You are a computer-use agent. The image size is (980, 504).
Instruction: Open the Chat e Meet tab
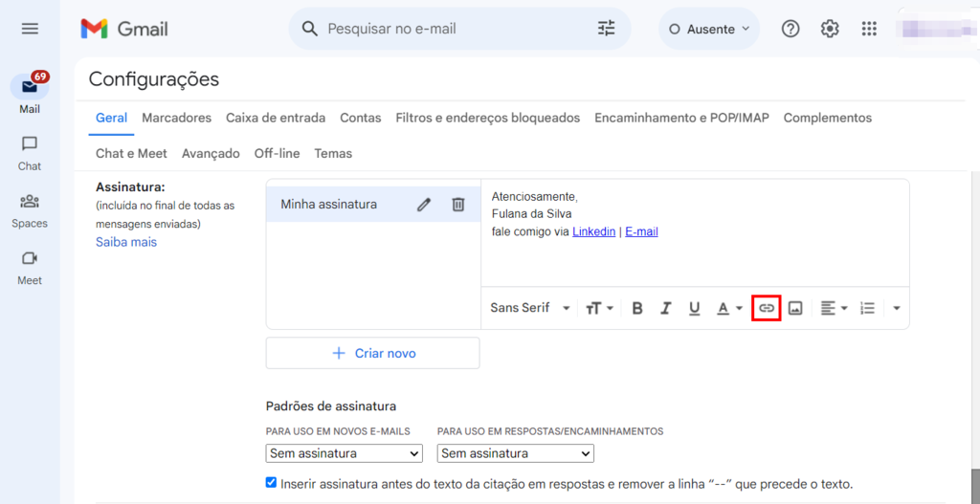tap(131, 154)
